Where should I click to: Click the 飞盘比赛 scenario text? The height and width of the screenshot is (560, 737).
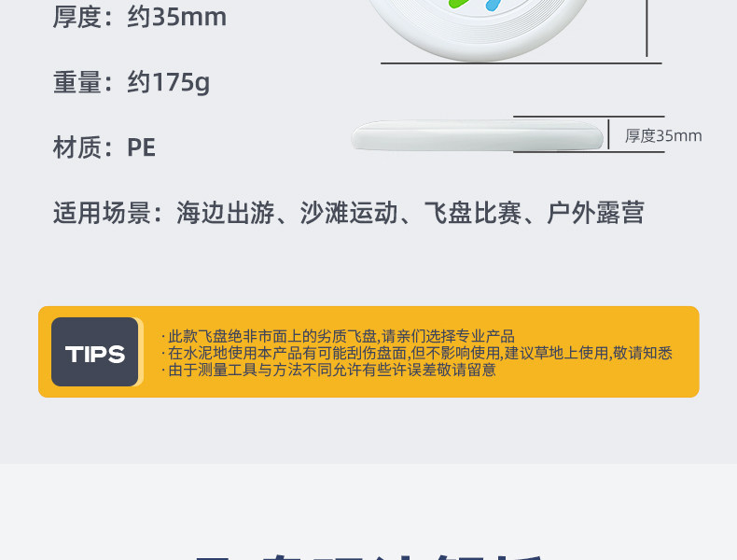coord(472,213)
